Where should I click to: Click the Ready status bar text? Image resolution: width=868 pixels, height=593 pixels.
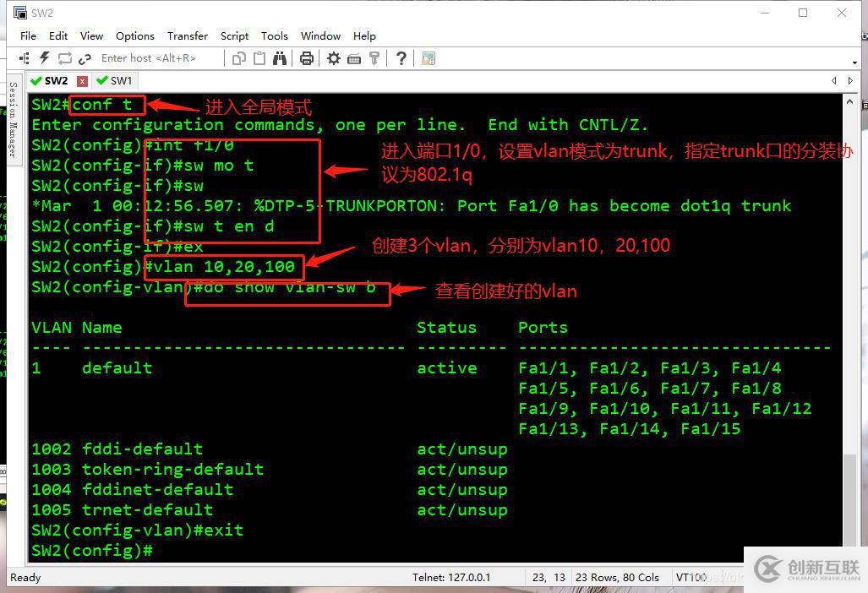click(25, 578)
